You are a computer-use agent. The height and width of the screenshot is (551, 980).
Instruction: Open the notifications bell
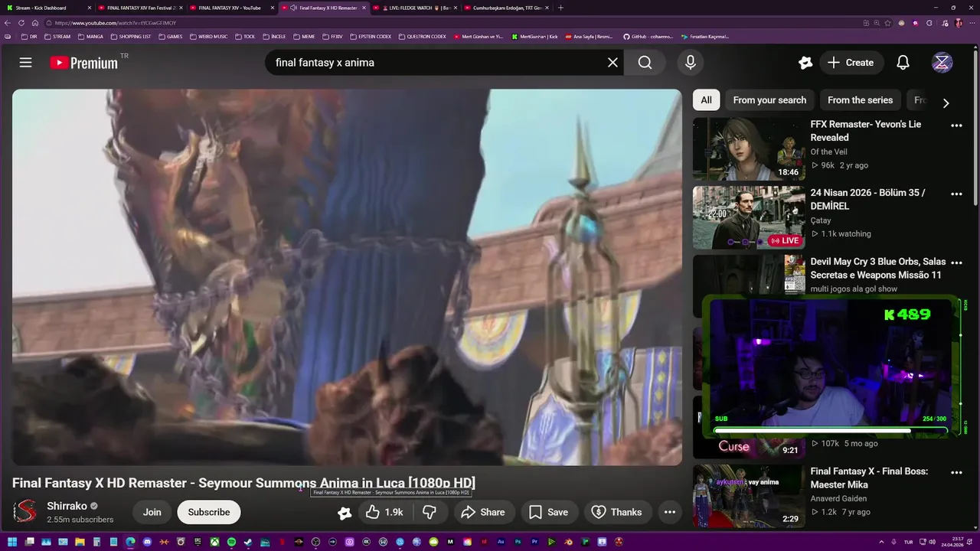click(x=903, y=63)
